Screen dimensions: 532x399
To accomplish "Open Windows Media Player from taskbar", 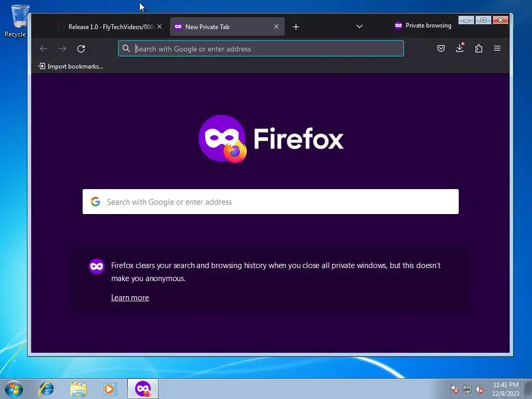I will point(110,389).
